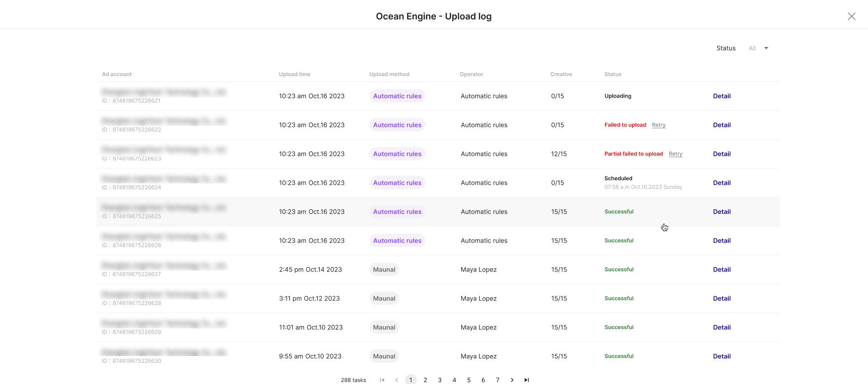Viewport: 868px width, 384px height.
Task: View Detail for account ID ending 6627
Action: (722, 270)
